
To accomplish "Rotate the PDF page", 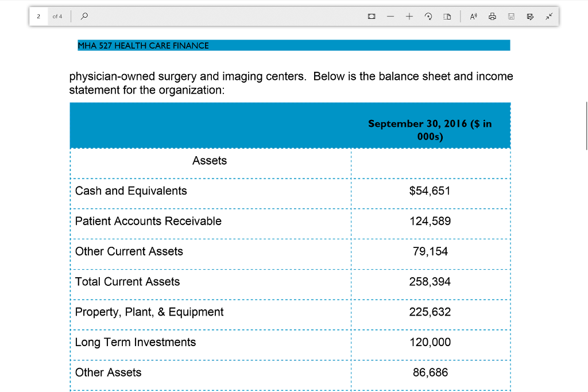I will tap(428, 16).
